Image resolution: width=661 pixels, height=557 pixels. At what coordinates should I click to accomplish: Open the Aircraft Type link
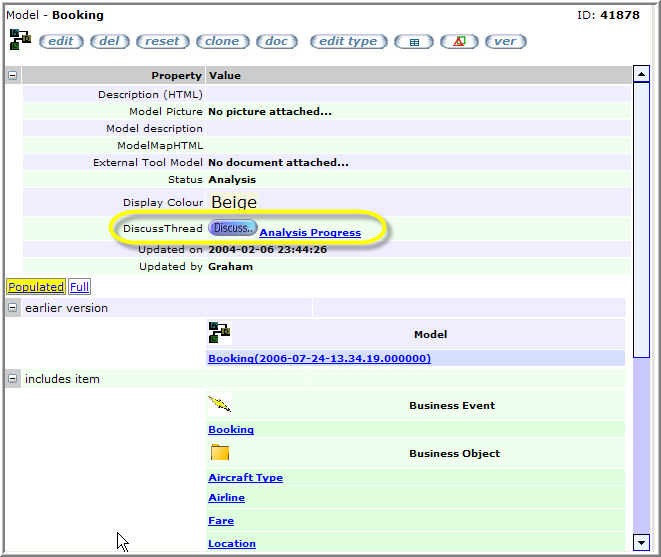pyautogui.click(x=245, y=478)
